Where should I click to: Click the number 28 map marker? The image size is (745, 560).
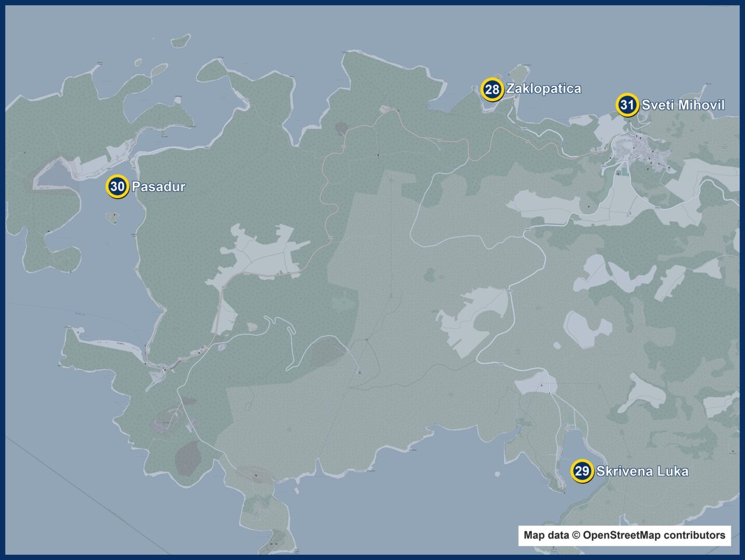click(x=491, y=89)
